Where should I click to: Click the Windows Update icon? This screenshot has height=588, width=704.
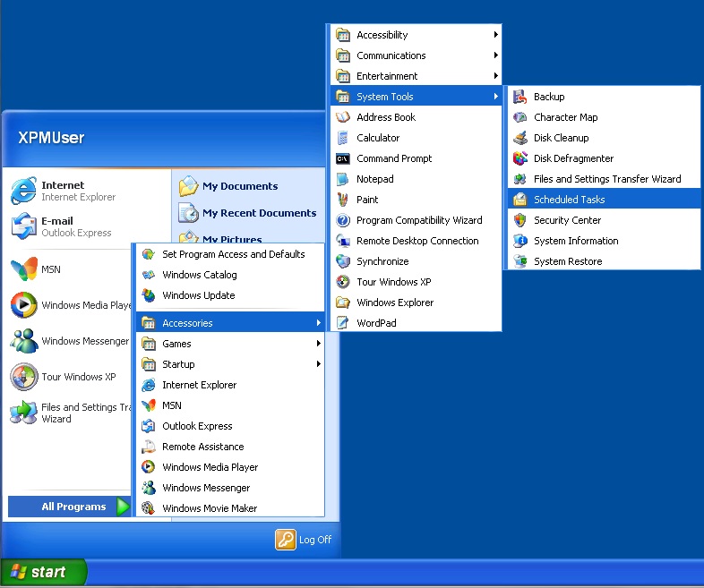149,295
